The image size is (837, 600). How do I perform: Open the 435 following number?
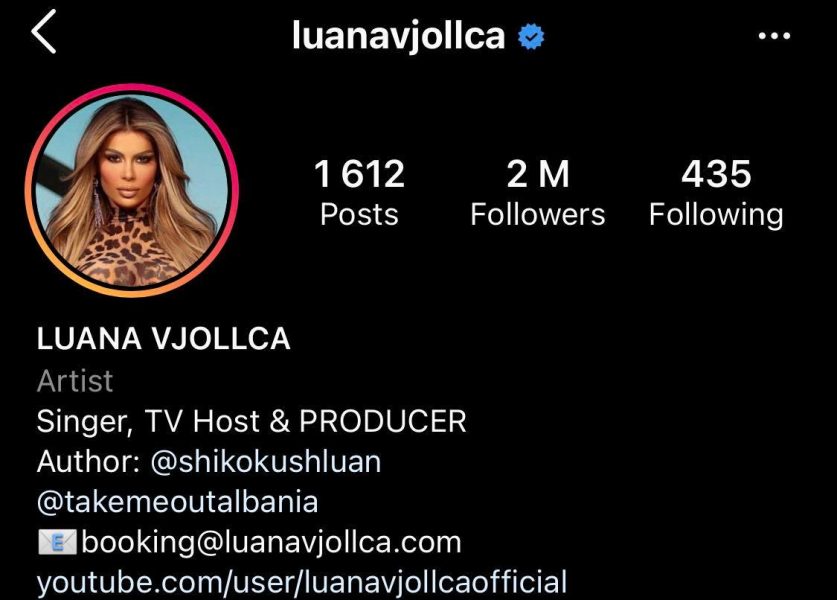[x=716, y=174]
